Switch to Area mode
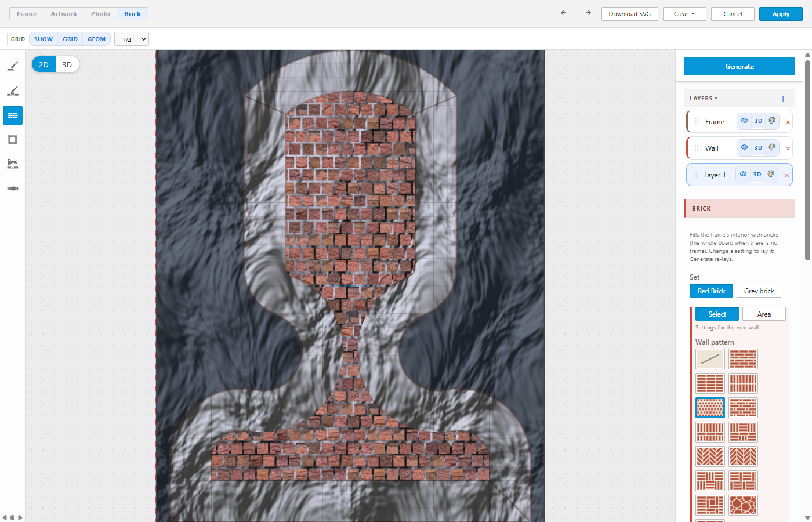Screen dimensions: 812x522 764,314
